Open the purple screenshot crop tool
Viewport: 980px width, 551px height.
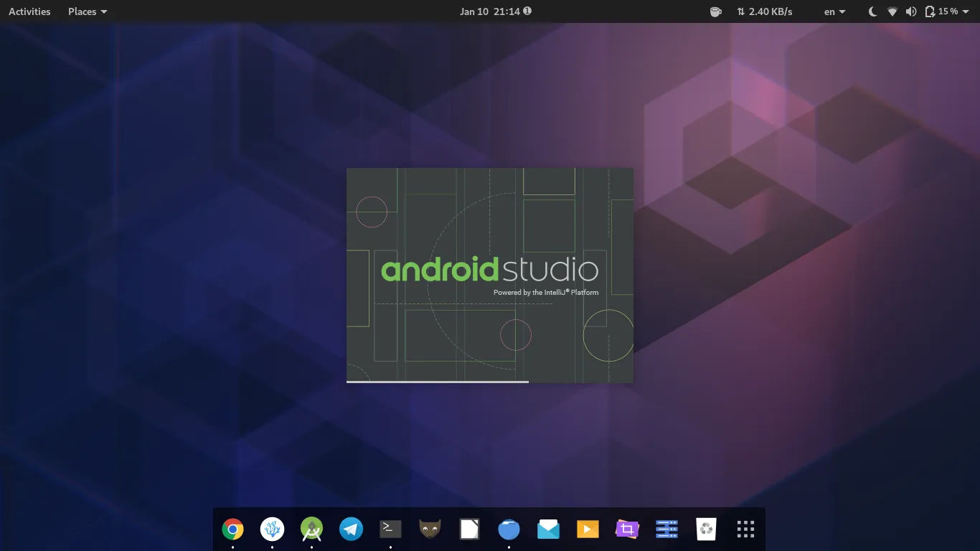[x=627, y=529]
